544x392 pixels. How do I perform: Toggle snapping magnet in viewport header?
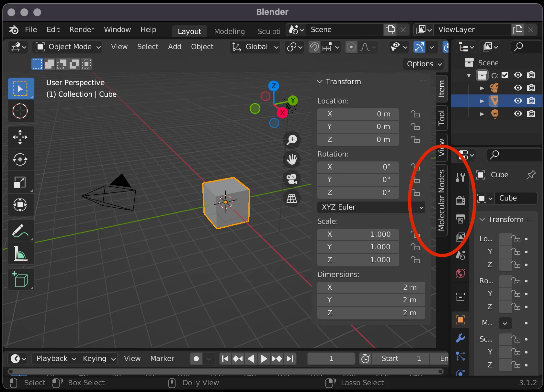click(314, 47)
